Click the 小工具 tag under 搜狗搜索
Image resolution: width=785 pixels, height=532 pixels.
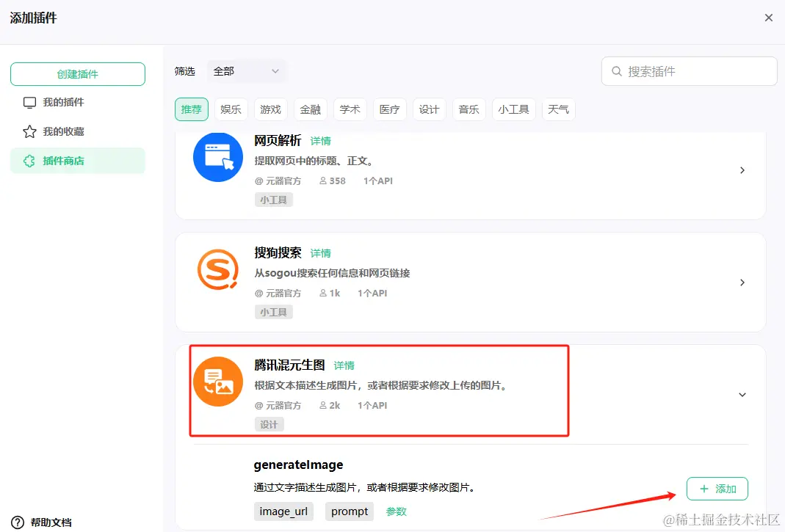point(273,312)
